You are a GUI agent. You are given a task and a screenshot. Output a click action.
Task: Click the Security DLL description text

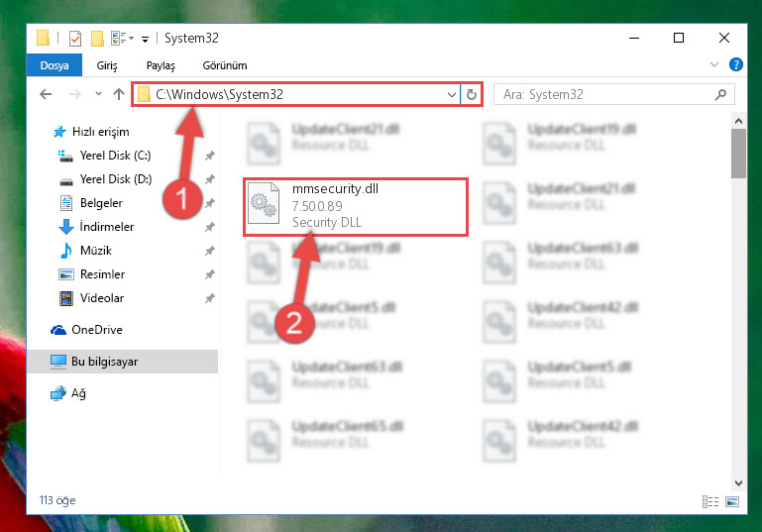[x=327, y=223]
